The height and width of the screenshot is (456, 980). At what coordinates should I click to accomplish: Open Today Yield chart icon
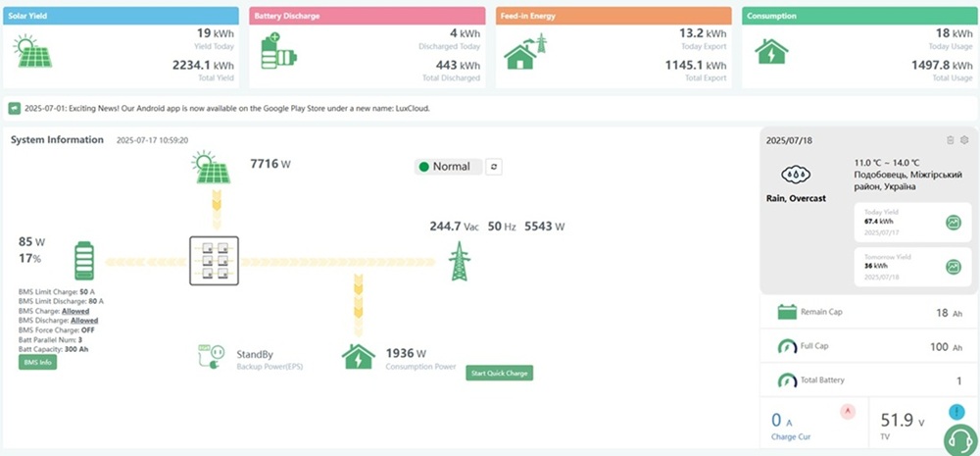click(953, 223)
